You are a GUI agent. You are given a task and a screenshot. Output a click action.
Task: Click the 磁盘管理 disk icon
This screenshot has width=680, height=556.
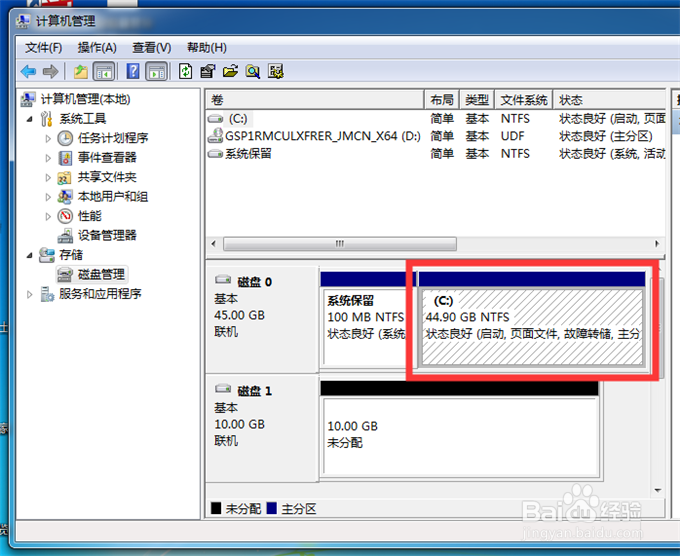click(65, 275)
